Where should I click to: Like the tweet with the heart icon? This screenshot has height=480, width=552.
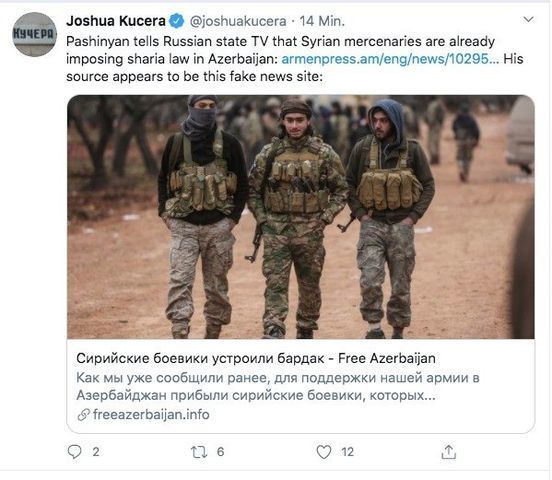[324, 452]
